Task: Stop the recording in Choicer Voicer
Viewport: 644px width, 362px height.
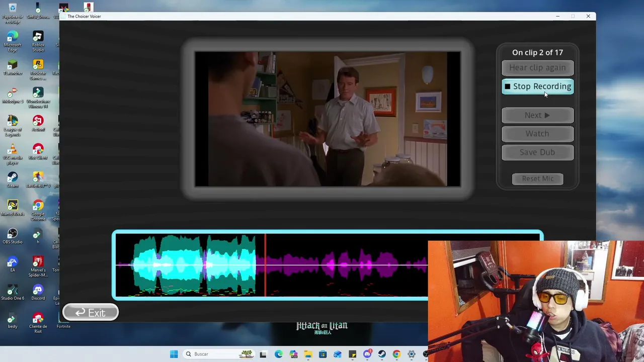Action: coord(537,86)
